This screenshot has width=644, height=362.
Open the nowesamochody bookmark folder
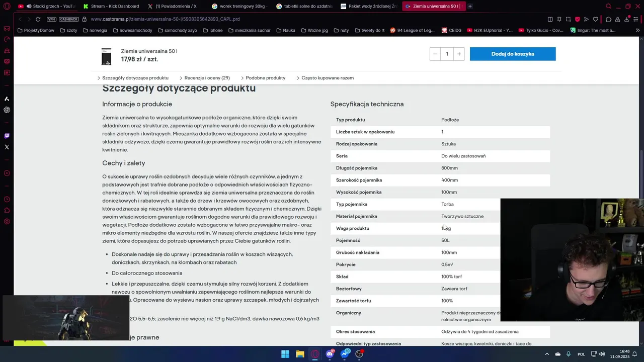pos(132,30)
